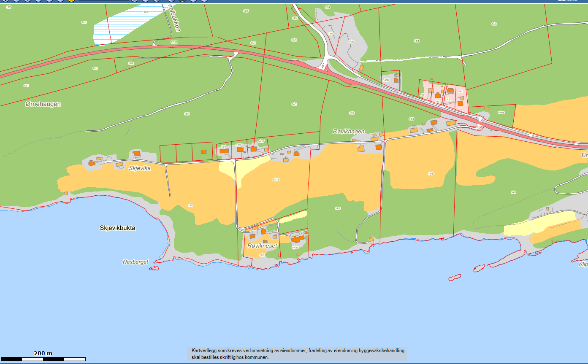
Task: Select the Skjevika place name on the map
Action: pos(140,168)
